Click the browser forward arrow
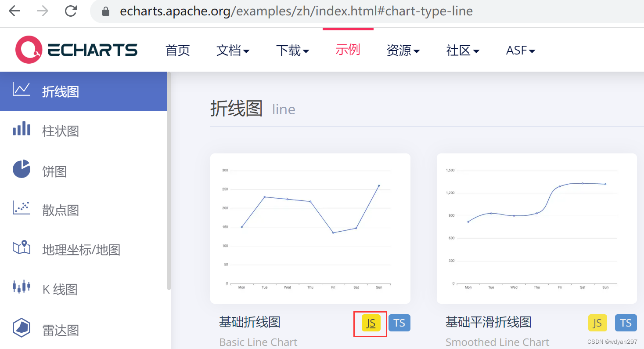Image resolution: width=644 pixels, height=349 pixels. [x=43, y=11]
